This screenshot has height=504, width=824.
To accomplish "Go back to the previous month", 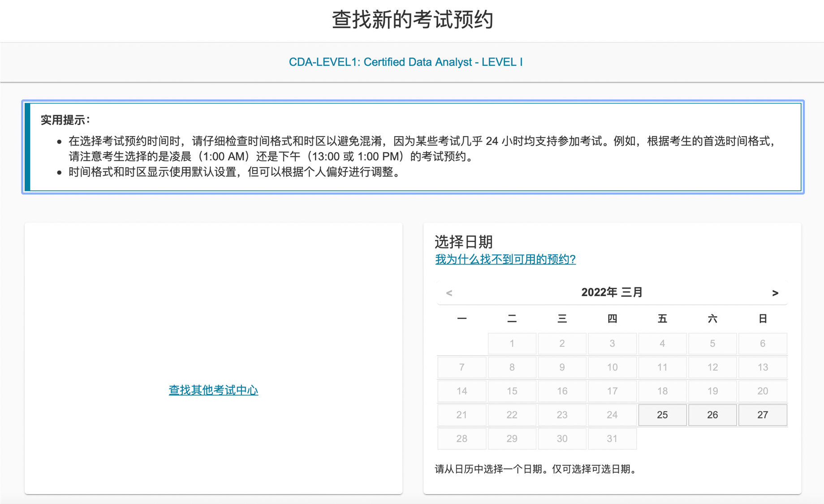I will point(448,293).
